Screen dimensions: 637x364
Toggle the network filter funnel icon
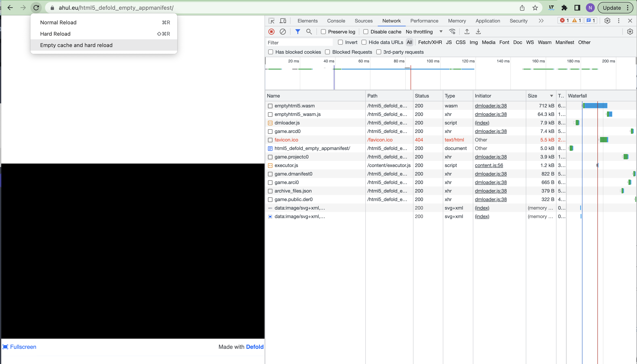[297, 31]
